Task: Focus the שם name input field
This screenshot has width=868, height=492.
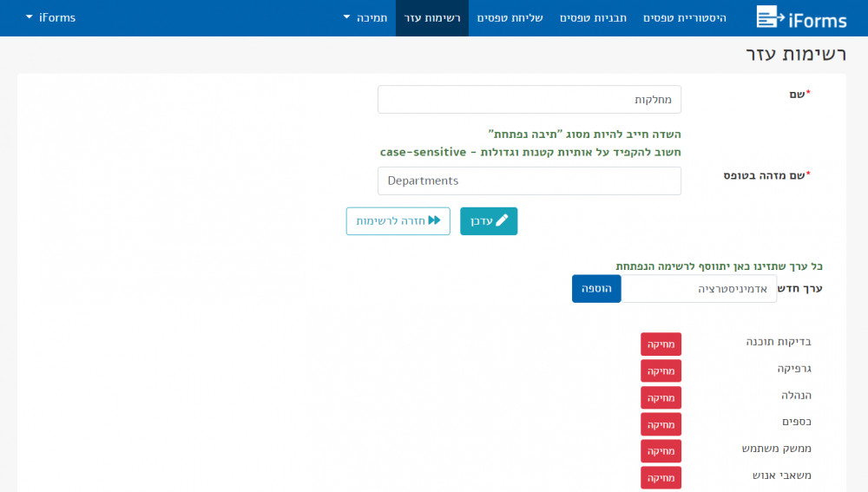Action: (529, 100)
